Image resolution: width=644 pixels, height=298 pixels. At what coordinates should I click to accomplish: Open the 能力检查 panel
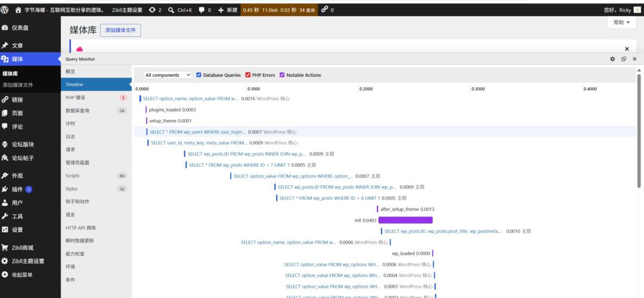97,254
